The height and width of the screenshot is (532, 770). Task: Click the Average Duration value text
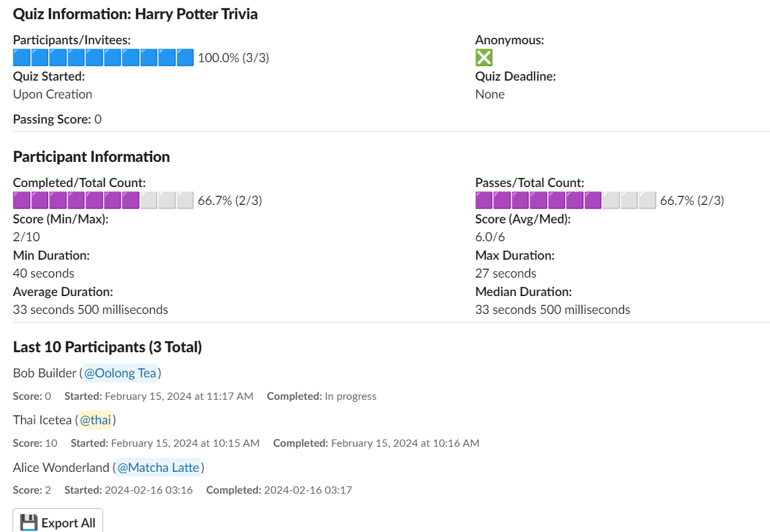pyautogui.click(x=91, y=310)
